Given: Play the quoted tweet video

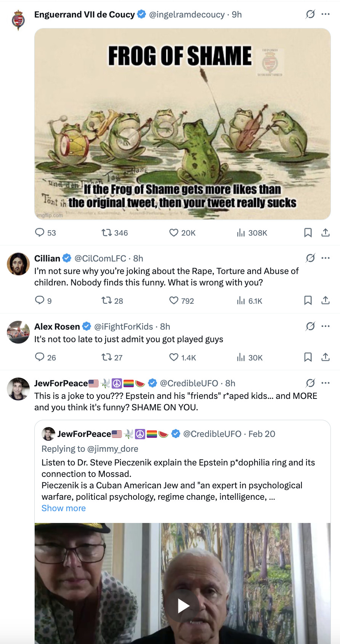Looking at the screenshot, I should click(x=183, y=606).
